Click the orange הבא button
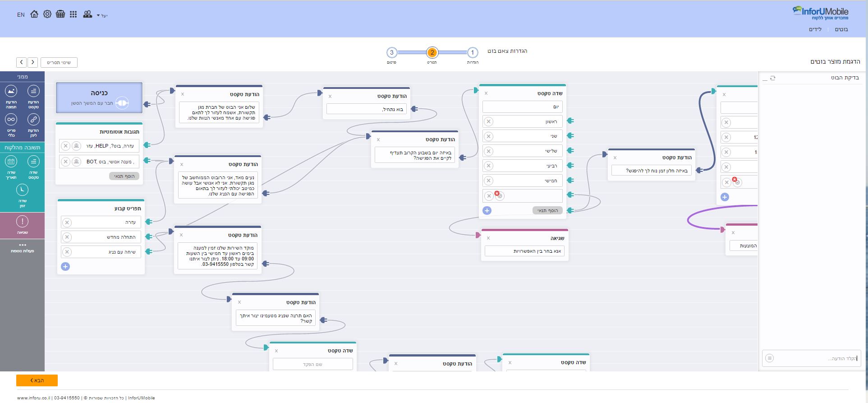868x403 pixels. [x=37, y=380]
